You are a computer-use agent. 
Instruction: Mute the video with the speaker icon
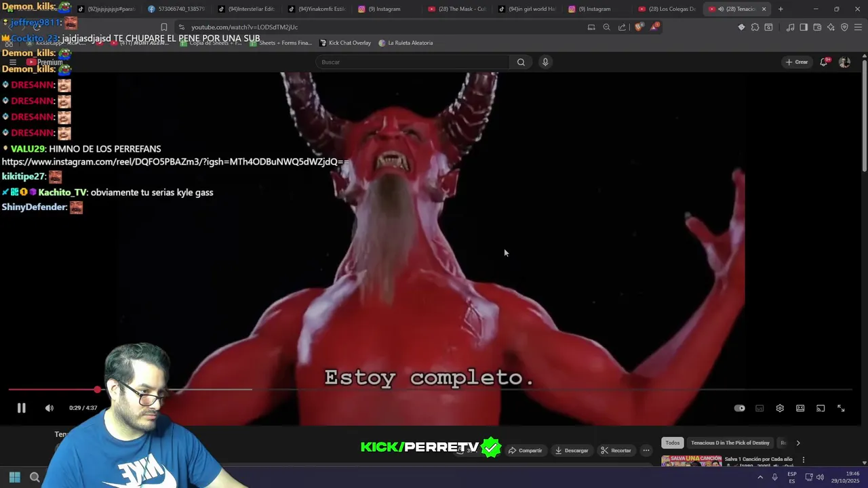49,408
